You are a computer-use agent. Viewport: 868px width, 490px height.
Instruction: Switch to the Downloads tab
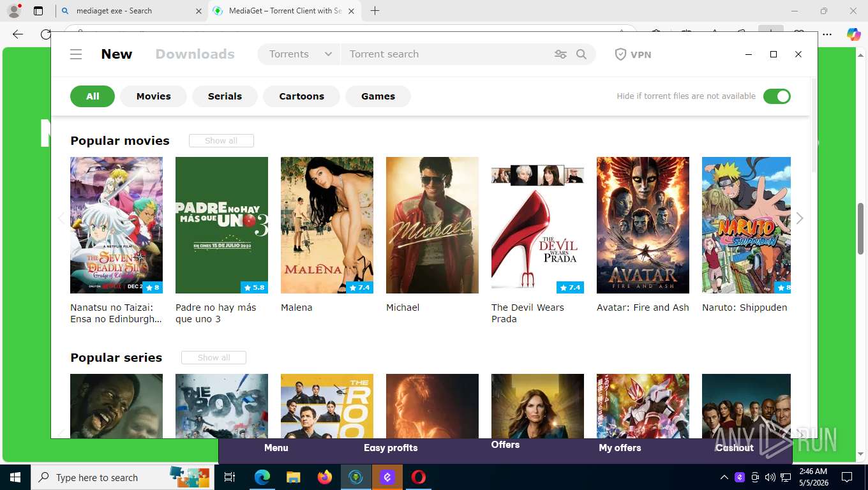click(x=195, y=54)
